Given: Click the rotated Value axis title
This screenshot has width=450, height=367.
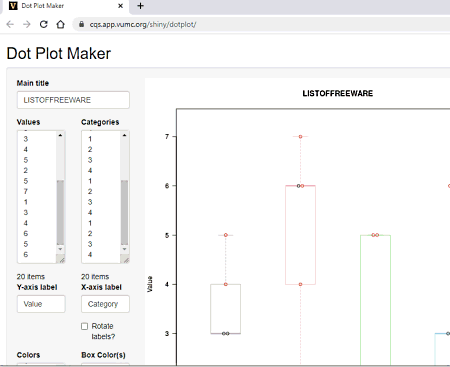Looking at the screenshot, I should click(x=150, y=284).
